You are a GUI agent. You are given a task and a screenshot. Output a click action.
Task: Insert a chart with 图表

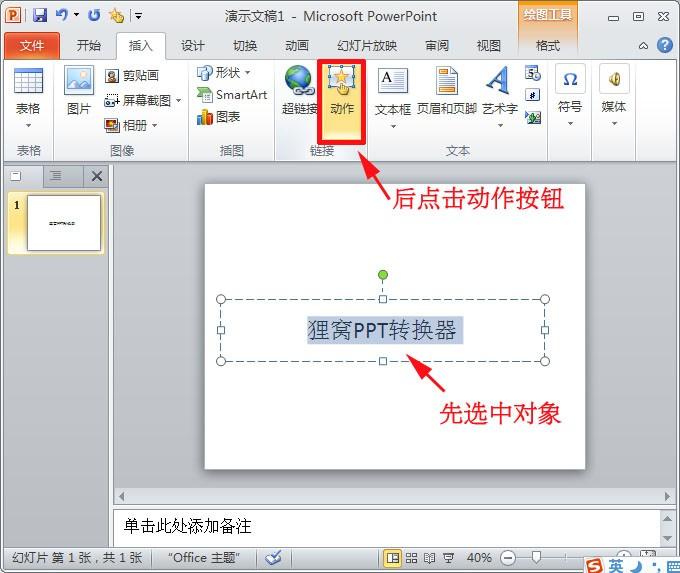[x=218, y=117]
